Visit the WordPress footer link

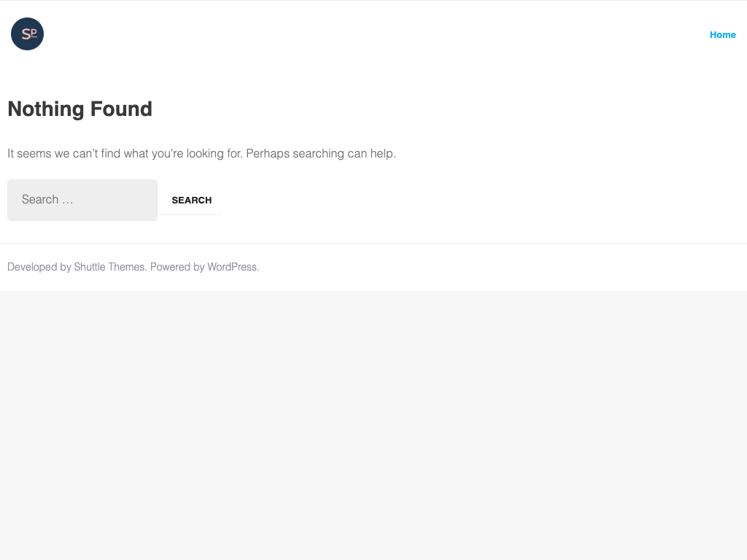point(232,267)
